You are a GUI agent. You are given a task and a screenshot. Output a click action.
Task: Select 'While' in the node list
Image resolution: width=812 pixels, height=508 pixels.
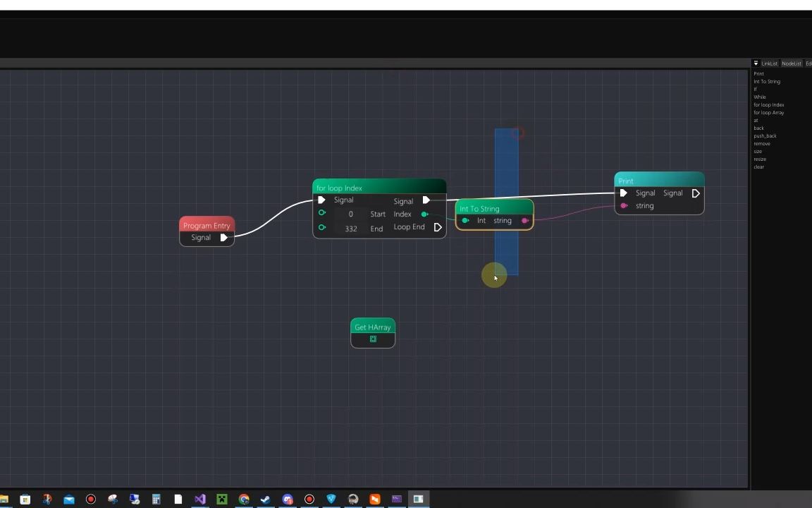tap(760, 97)
